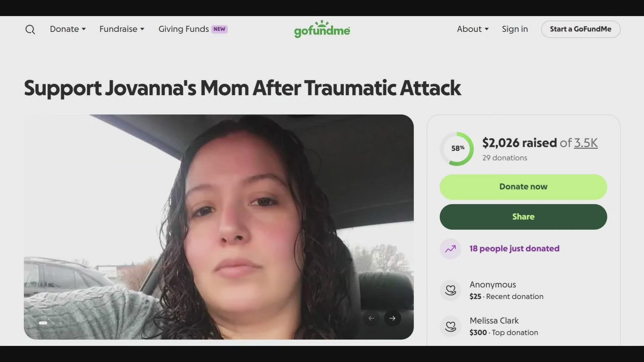644x362 pixels.
Task: Expand the Fundraise dropdown
Action: point(121,29)
